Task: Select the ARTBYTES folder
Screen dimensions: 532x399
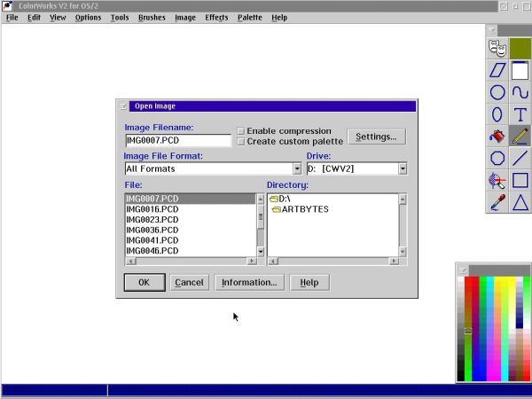Action: click(x=301, y=209)
